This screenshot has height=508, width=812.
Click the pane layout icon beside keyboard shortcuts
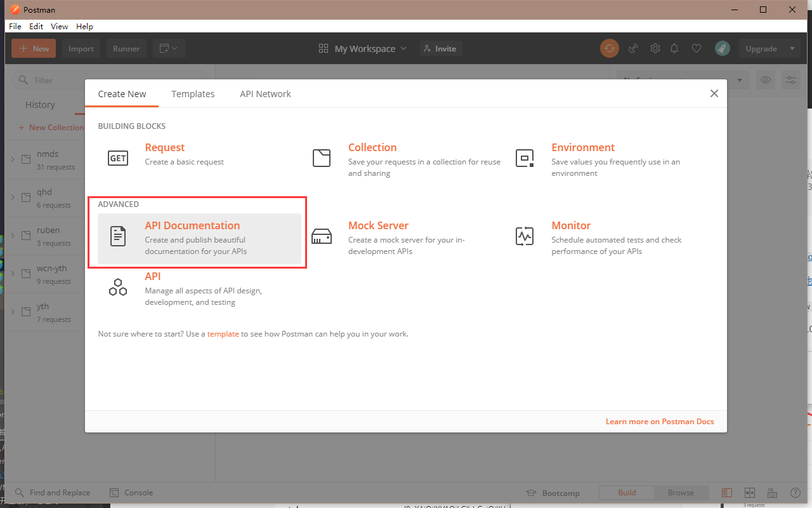click(750, 493)
